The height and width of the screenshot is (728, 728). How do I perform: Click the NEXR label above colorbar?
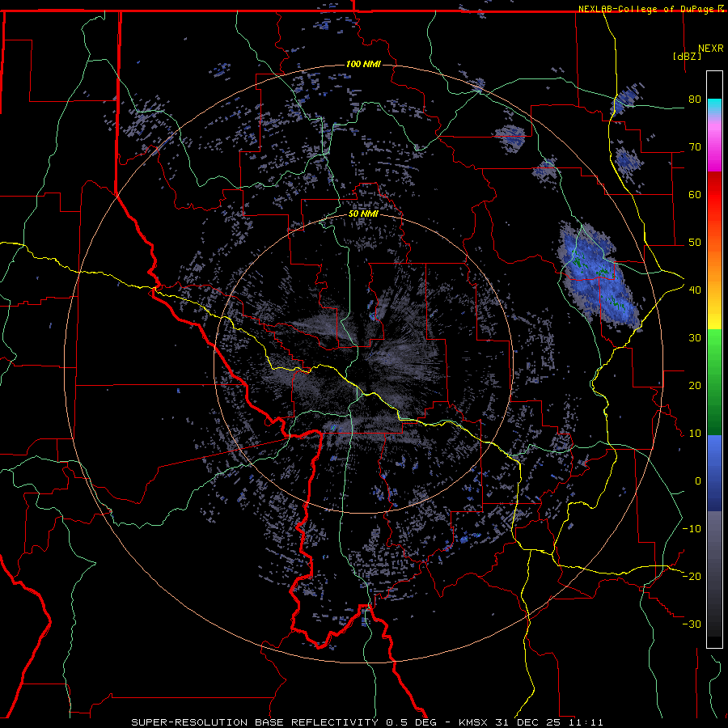[x=710, y=49]
